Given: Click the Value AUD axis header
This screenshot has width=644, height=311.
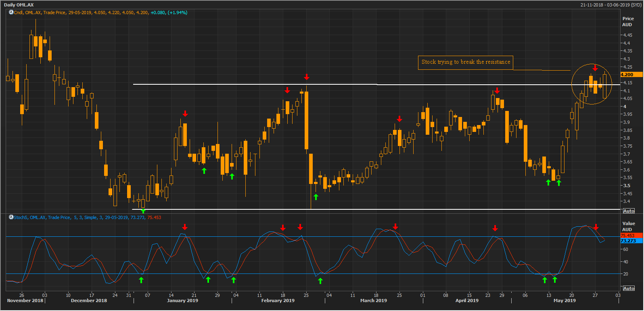Looking at the screenshot, I should [x=628, y=226].
